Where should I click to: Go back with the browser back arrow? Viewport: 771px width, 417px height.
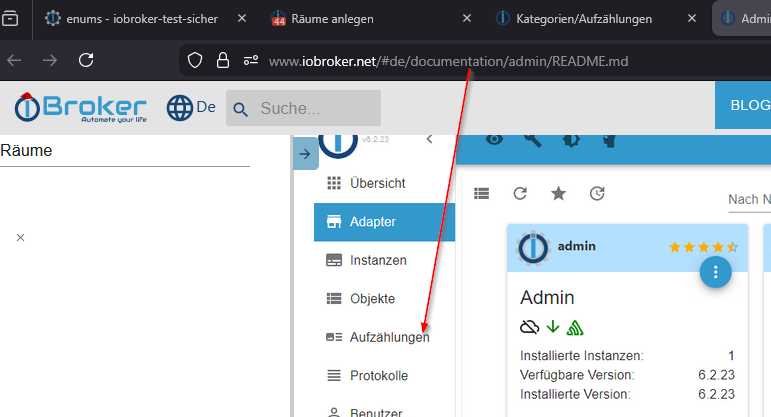coord(14,60)
